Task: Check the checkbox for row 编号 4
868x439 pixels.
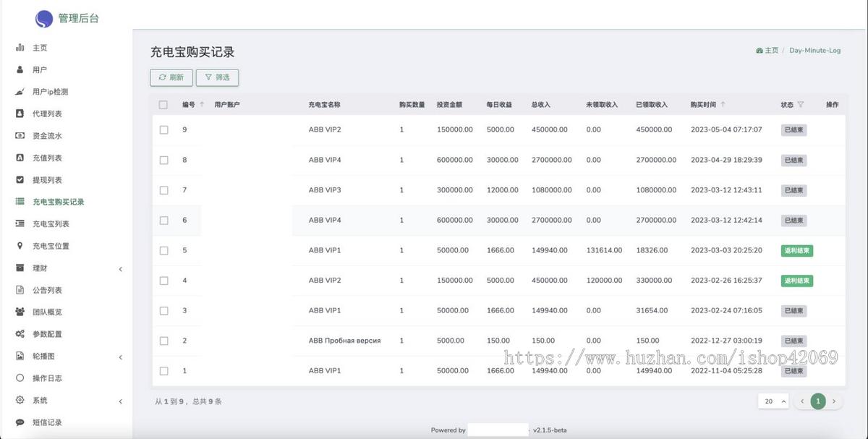Action: [x=163, y=281]
